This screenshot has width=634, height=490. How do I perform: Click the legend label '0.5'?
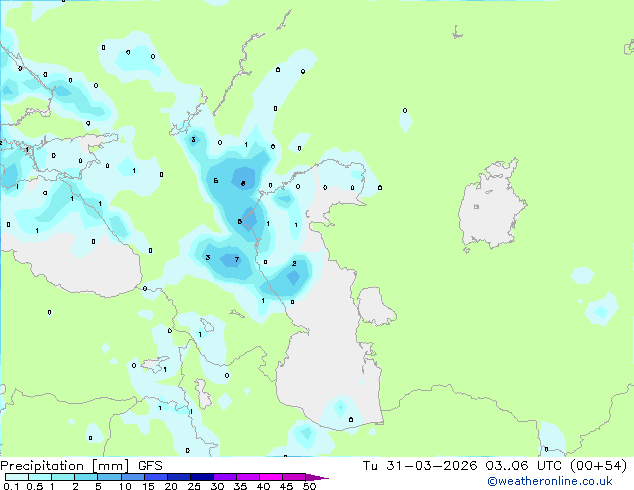(35, 486)
